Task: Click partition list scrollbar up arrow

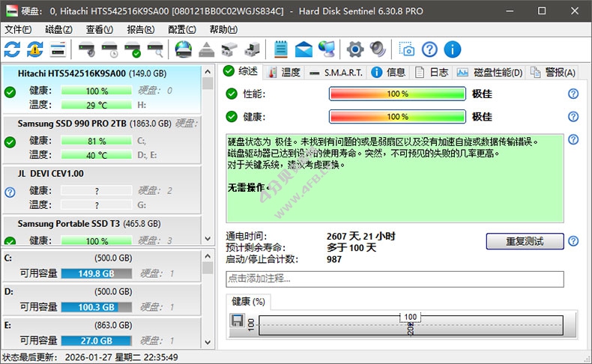Action: click(208, 256)
